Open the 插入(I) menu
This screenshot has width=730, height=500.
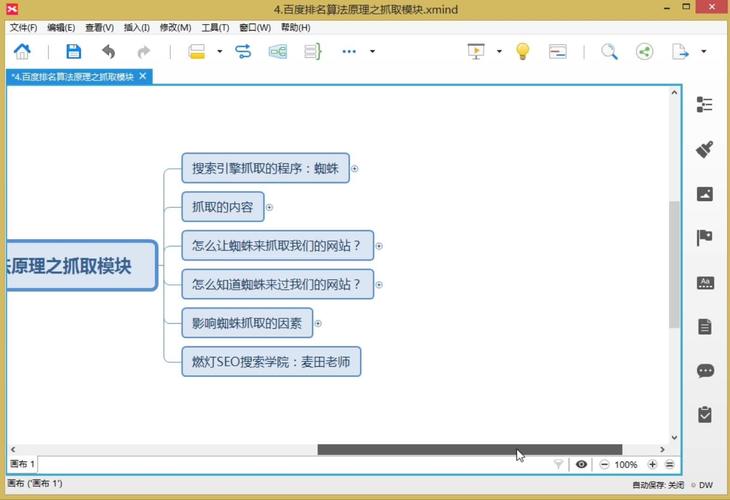pos(137,28)
